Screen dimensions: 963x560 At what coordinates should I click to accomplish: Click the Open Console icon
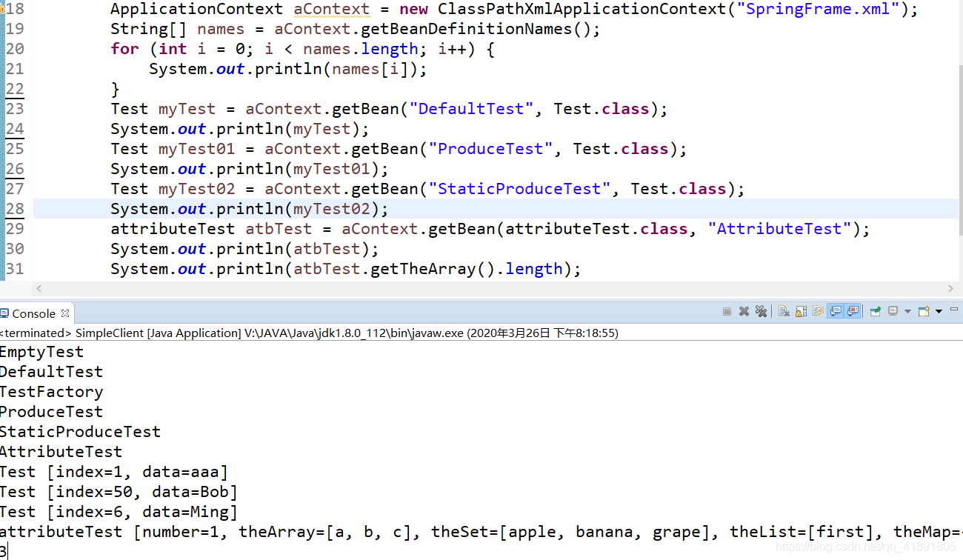point(924,311)
